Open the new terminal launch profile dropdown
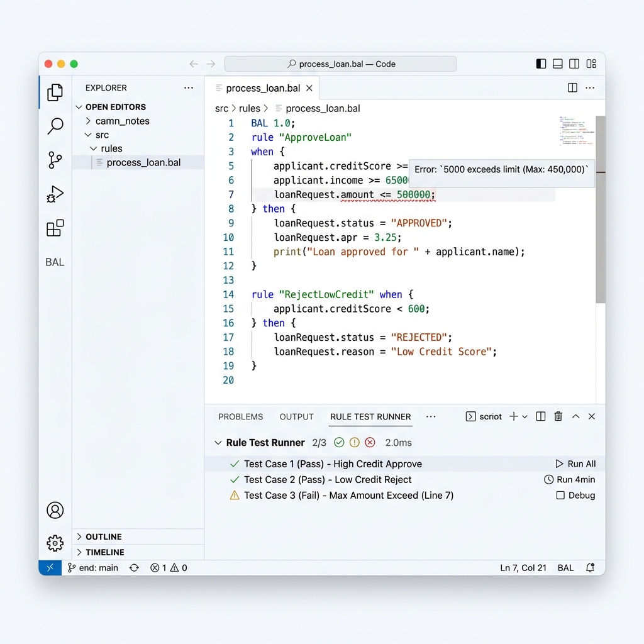Viewport: 644px width, 644px height. [525, 417]
